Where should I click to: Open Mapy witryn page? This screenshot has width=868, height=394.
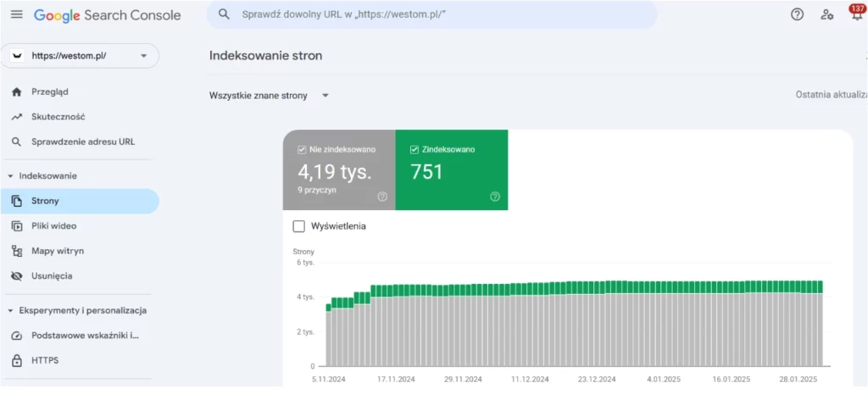pos(57,251)
